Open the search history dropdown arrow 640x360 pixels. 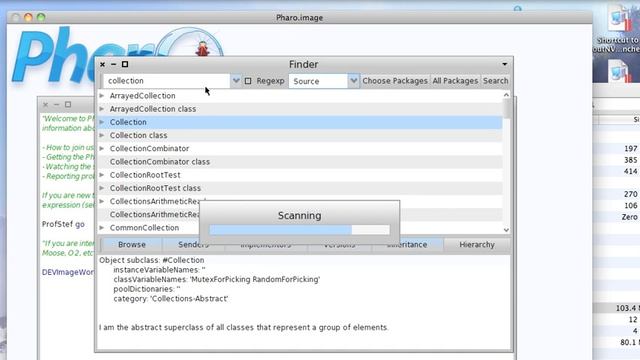coord(236,81)
